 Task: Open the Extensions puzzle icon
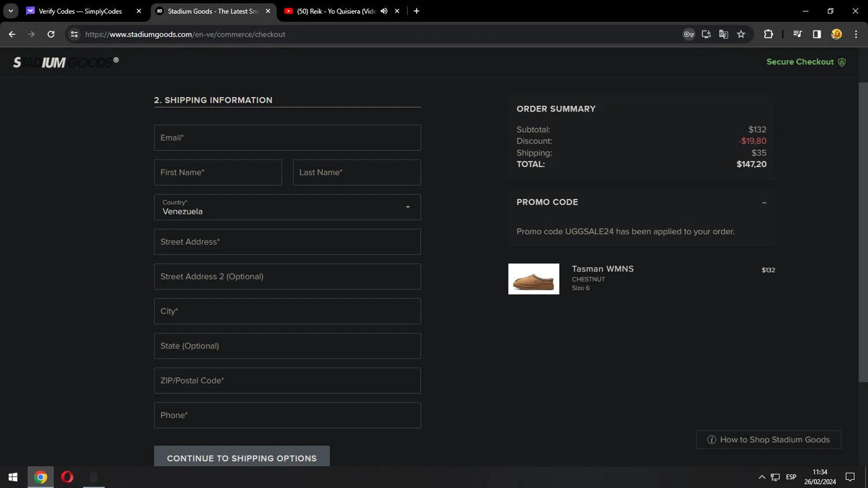point(768,34)
